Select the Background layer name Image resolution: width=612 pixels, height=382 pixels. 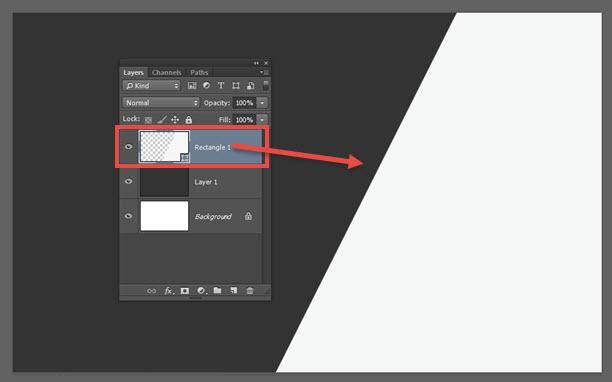(213, 216)
